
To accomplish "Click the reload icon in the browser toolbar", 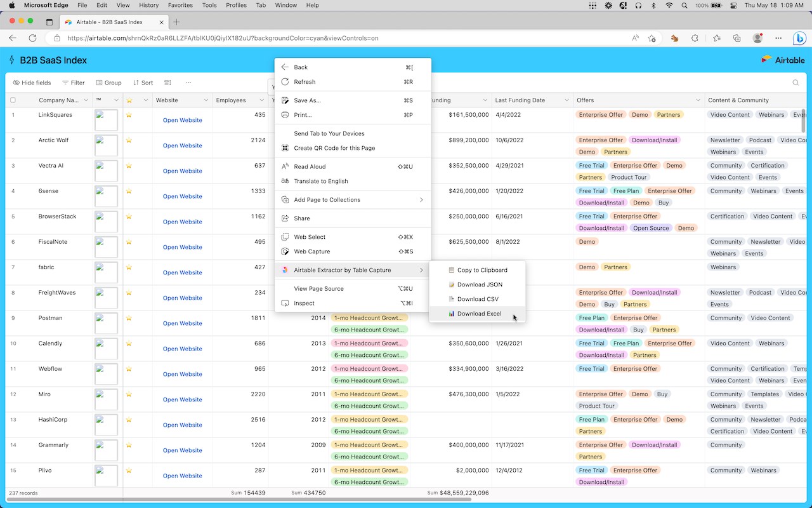I will pos(33,38).
